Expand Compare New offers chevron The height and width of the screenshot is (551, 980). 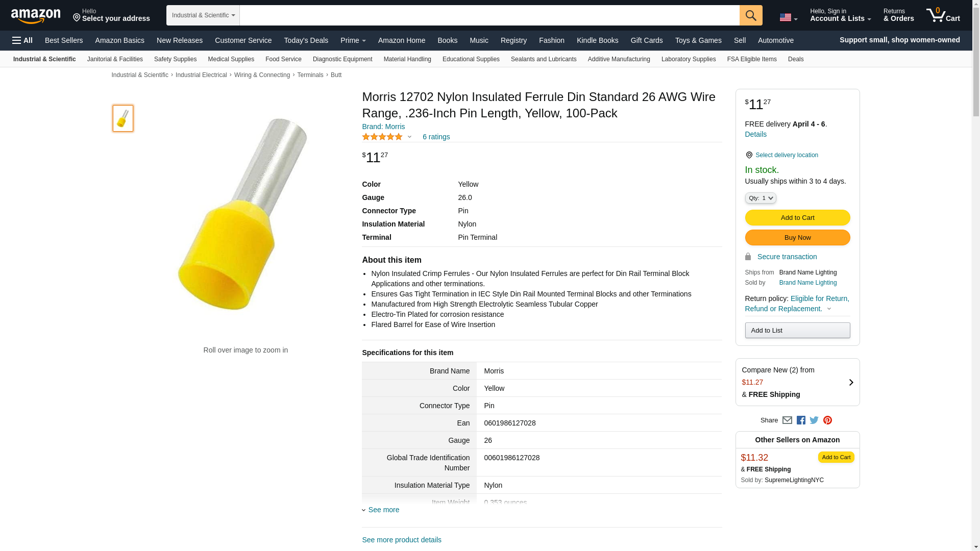pos(850,382)
